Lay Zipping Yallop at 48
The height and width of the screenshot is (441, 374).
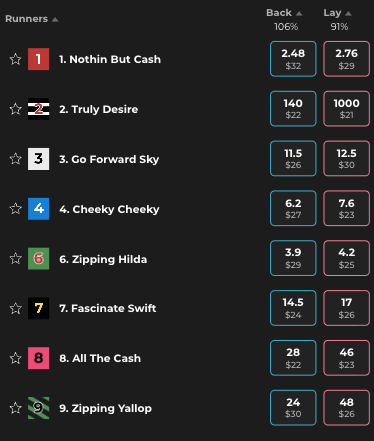click(346, 407)
